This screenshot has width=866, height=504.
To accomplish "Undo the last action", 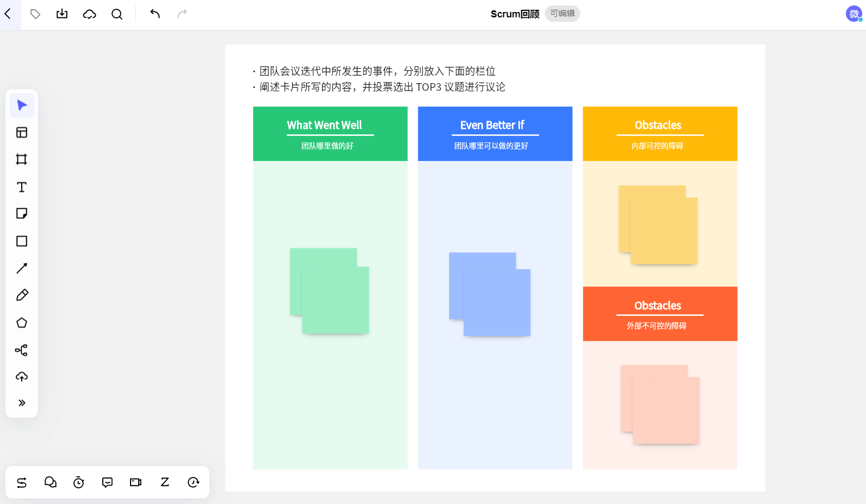I will click(155, 14).
